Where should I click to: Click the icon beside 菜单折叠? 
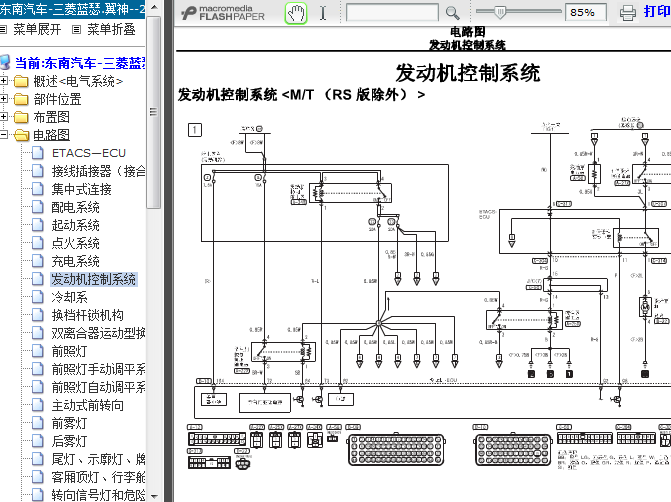(x=77, y=30)
